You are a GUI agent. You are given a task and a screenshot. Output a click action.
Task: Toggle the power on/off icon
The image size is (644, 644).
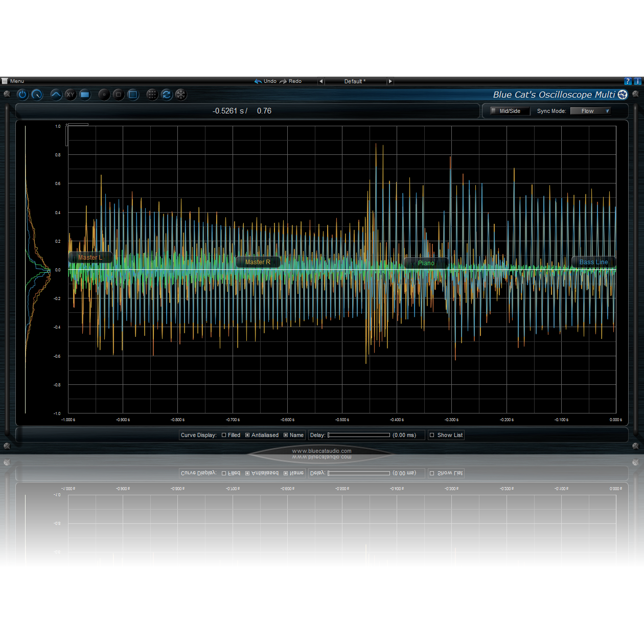22,95
